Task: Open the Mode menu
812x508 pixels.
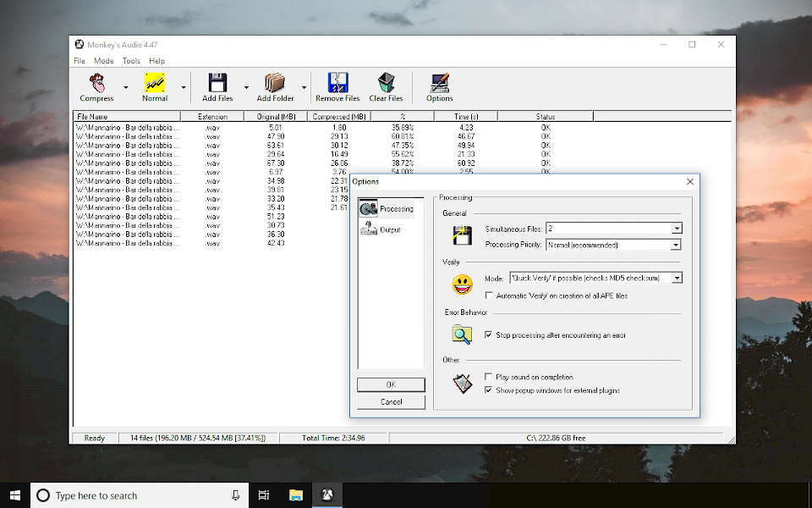Action: point(103,61)
